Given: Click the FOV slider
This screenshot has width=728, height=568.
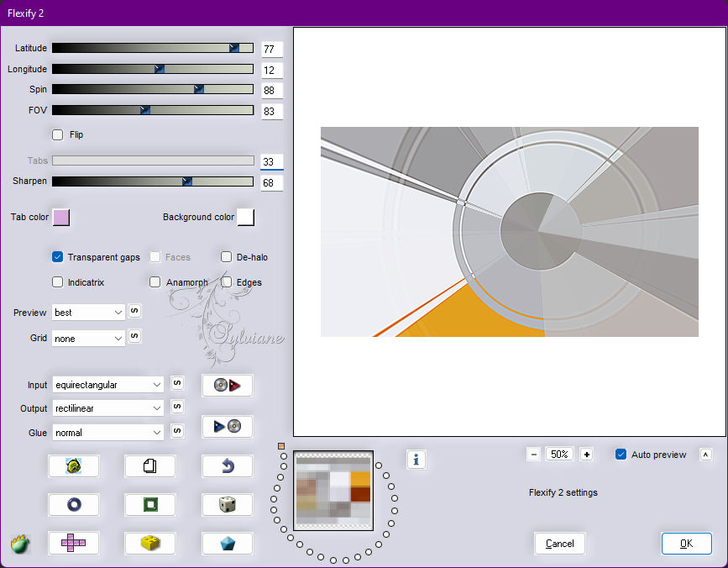Looking at the screenshot, I should click(153, 110).
